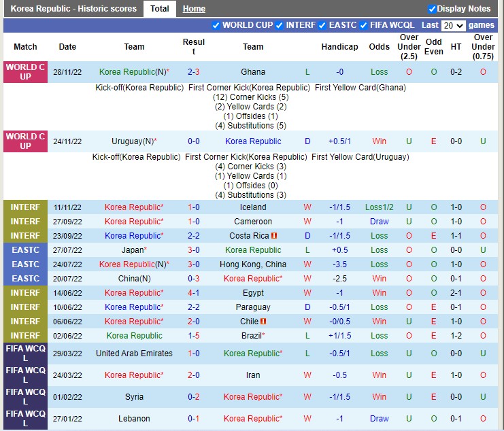The image size is (504, 431).
Task: Click the HT column header
Action: 456,47
